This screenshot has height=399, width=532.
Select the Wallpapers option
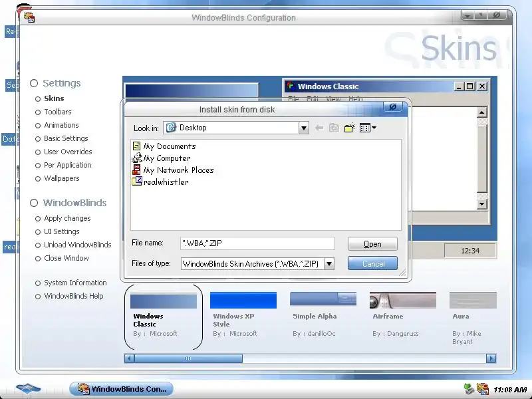(62, 178)
